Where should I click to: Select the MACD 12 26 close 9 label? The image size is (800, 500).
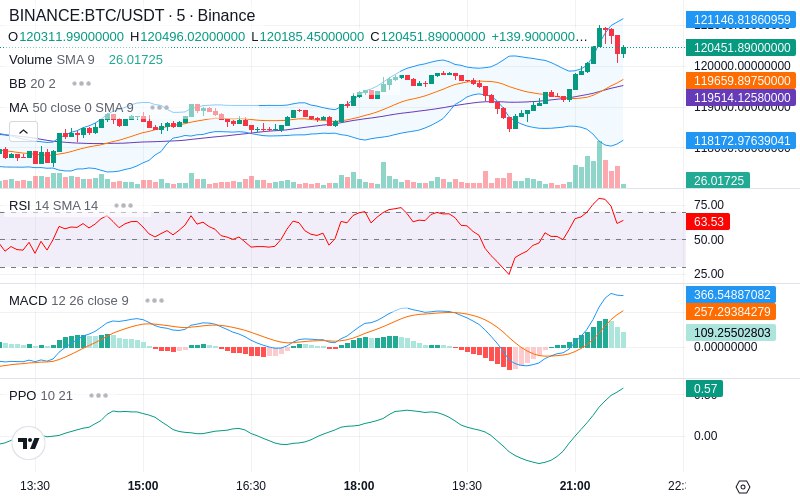click(x=69, y=301)
